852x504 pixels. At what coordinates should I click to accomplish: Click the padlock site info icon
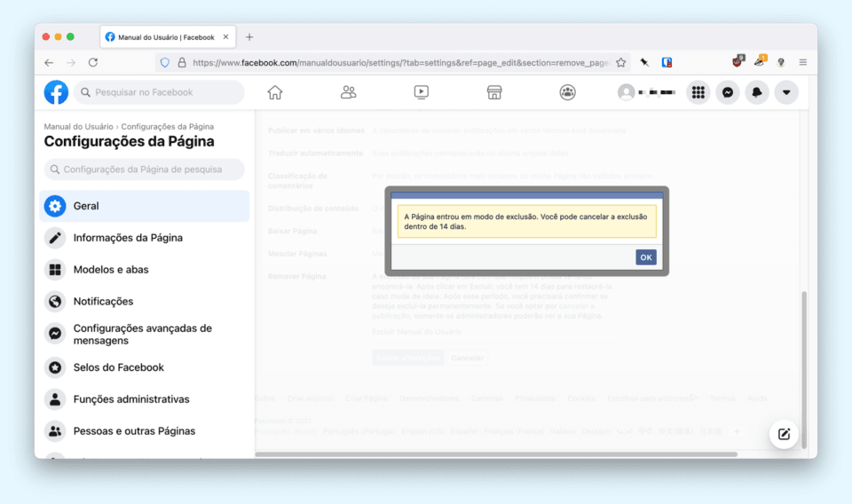pyautogui.click(x=182, y=62)
